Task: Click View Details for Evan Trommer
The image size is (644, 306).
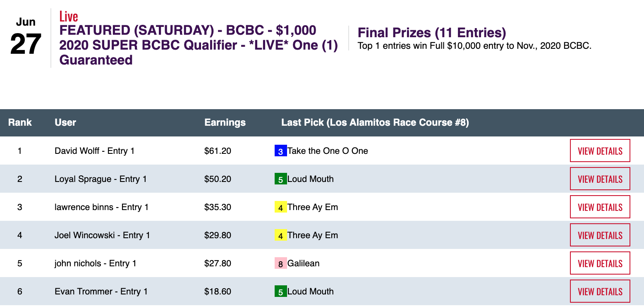Action: click(600, 292)
